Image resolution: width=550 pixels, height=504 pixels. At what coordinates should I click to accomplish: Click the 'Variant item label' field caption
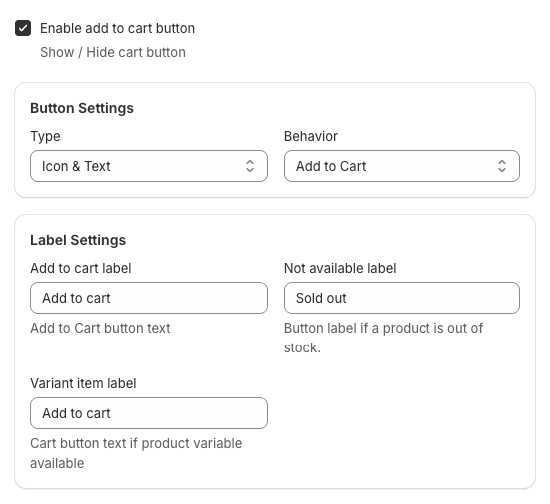click(83, 383)
